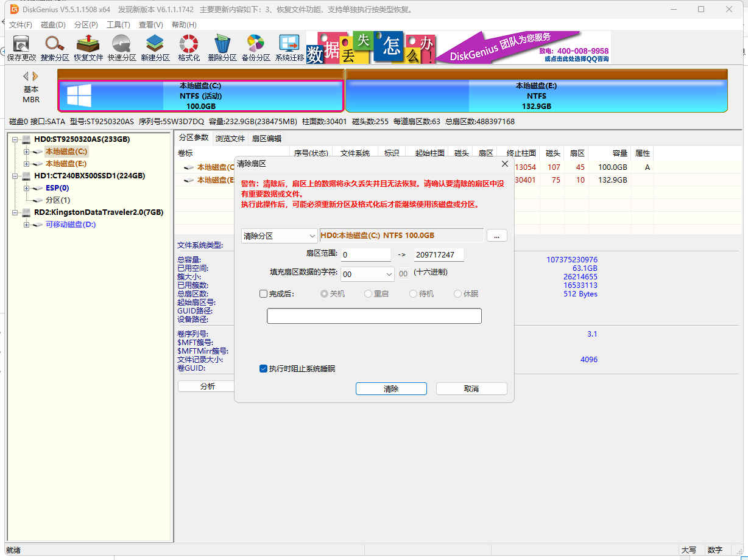The width and height of the screenshot is (748, 560).
Task: Open the fill character 00 dropdown
Action: pos(367,274)
